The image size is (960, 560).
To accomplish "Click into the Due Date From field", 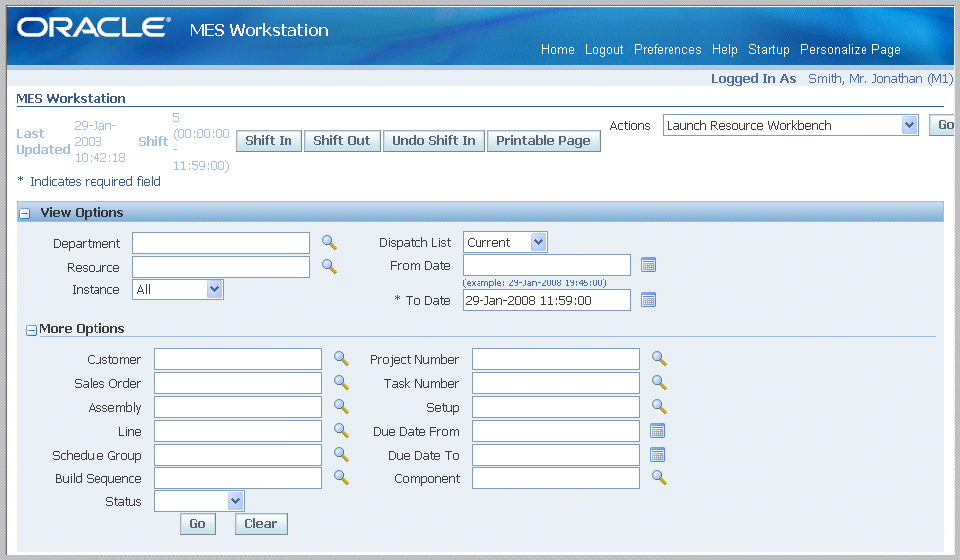I will point(555,431).
